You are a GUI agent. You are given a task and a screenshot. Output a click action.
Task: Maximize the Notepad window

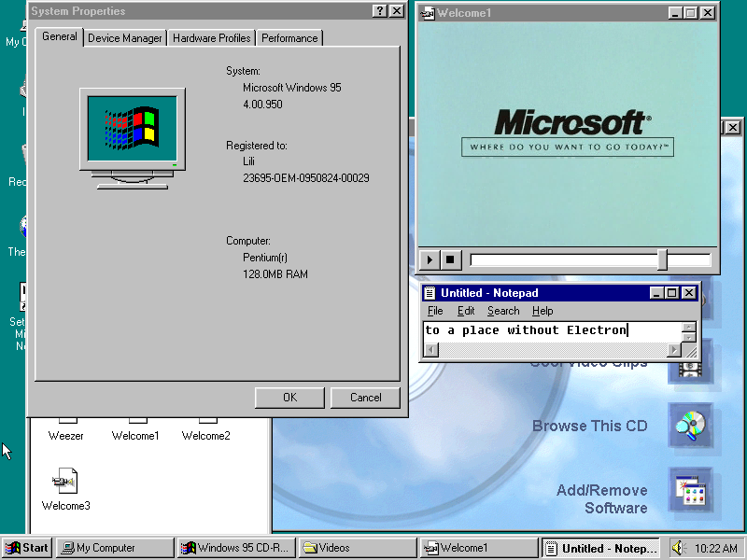point(671,293)
